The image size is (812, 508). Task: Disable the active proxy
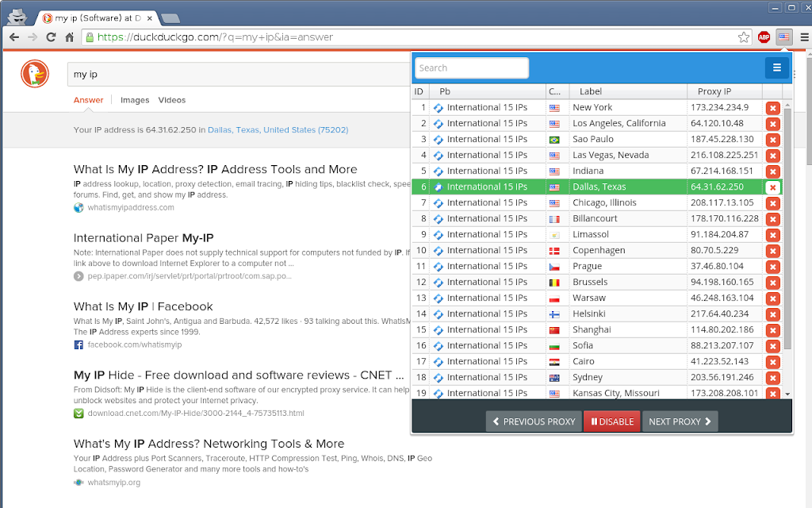(611, 421)
